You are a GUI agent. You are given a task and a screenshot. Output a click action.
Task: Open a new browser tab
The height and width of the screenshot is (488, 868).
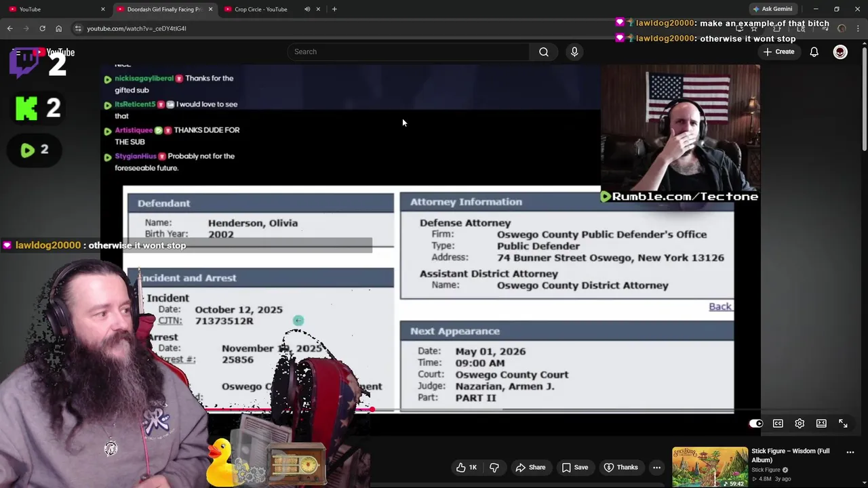334,9
